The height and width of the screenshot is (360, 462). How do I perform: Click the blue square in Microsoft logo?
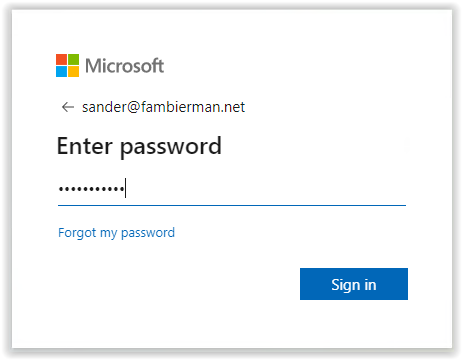tap(61, 72)
